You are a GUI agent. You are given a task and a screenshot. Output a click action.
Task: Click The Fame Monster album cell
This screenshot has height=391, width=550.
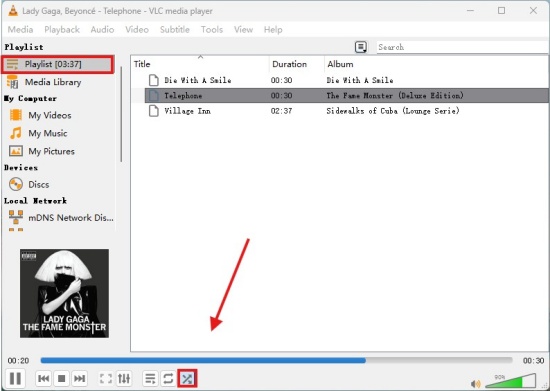pyautogui.click(x=395, y=95)
